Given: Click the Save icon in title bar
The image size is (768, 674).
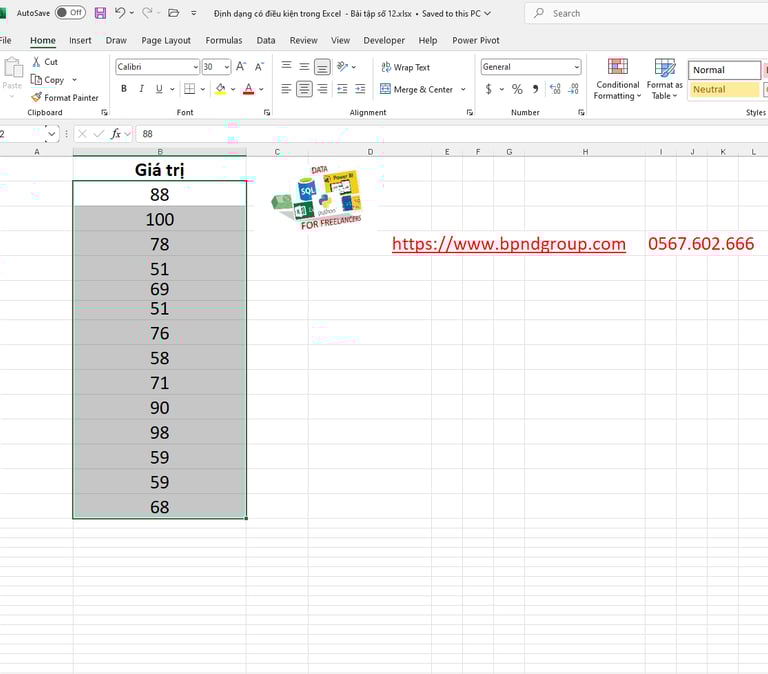Looking at the screenshot, I should (100, 13).
